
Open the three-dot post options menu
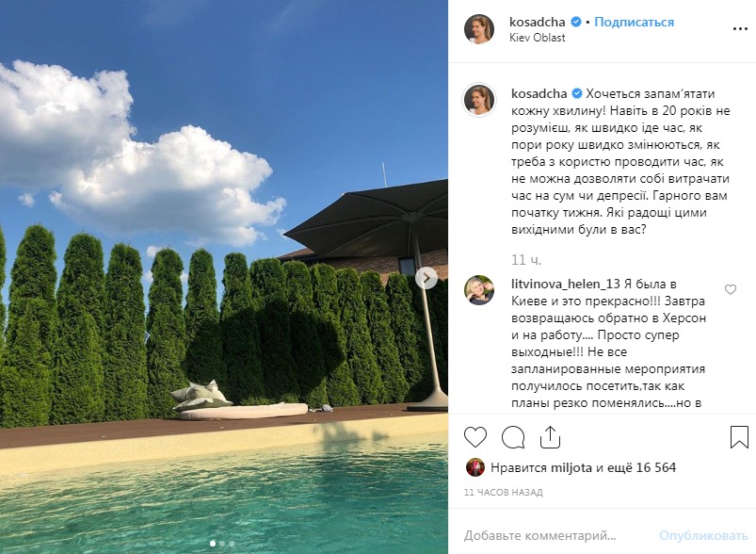click(740, 29)
